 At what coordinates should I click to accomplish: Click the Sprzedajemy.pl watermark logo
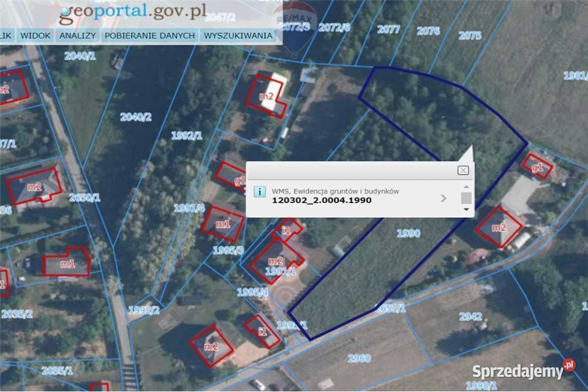coord(523,370)
